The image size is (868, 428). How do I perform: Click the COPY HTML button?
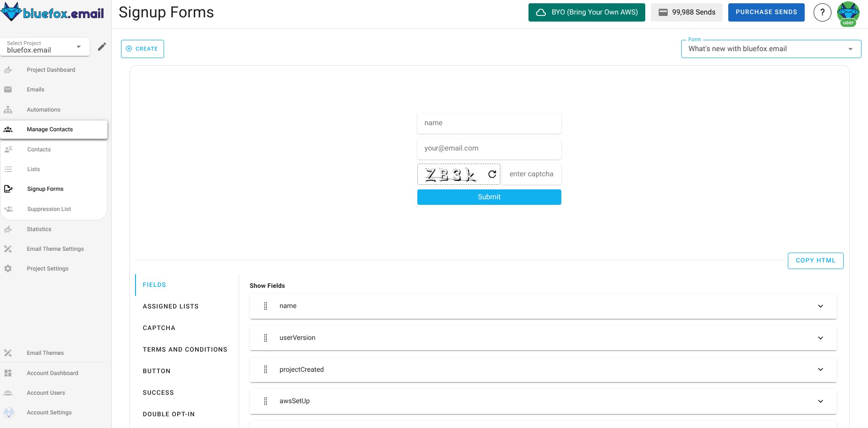815,261
